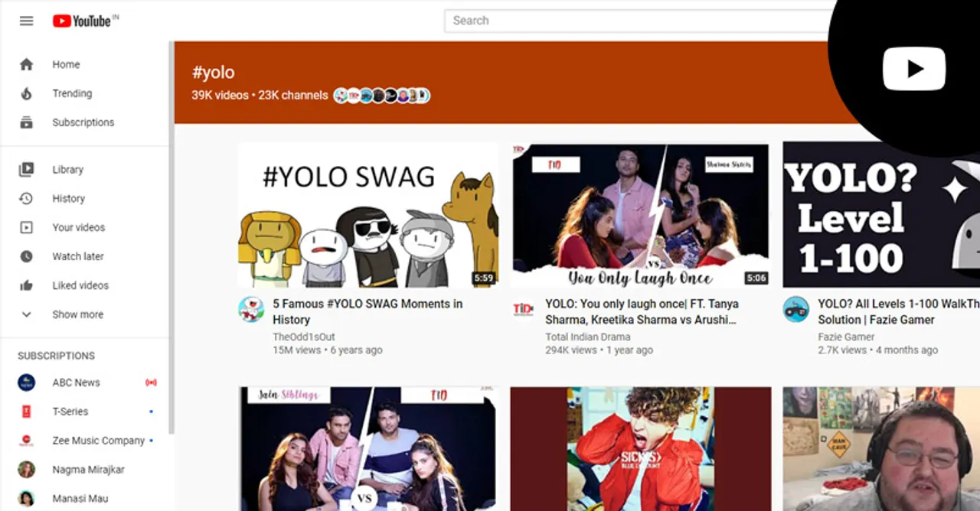The image size is (980, 511).
Task: Click the large YouTube play logo overlay
Action: (914, 69)
